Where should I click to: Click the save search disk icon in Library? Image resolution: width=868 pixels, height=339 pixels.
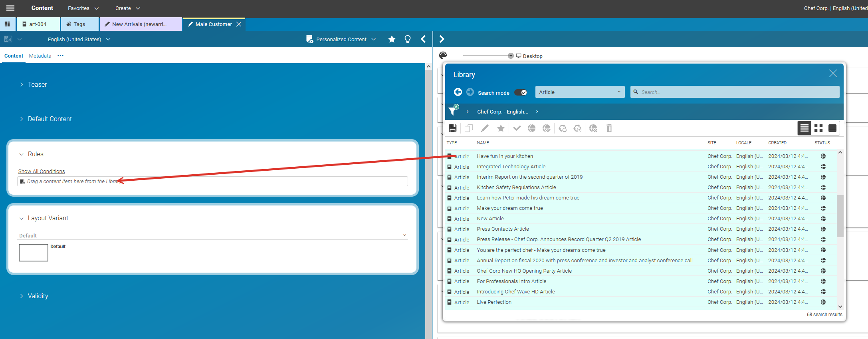click(x=452, y=128)
